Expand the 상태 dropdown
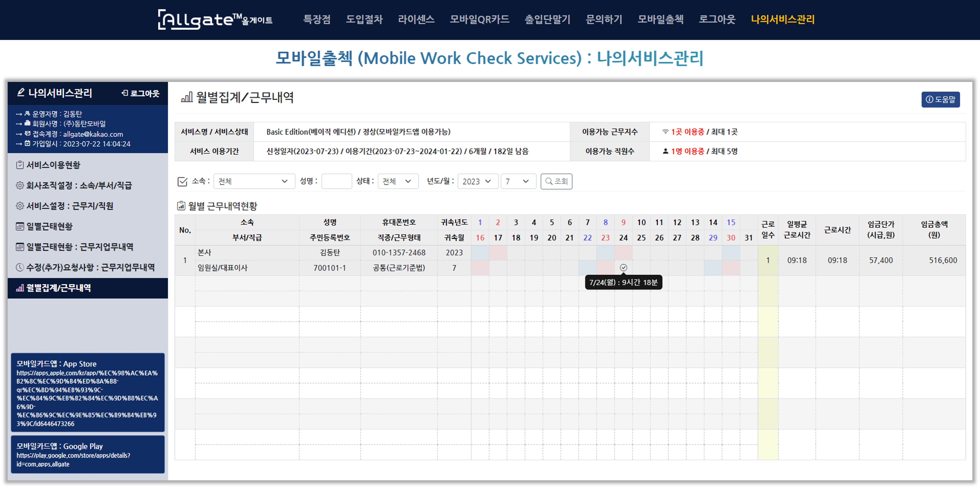The height and width of the screenshot is (489, 980). [398, 182]
